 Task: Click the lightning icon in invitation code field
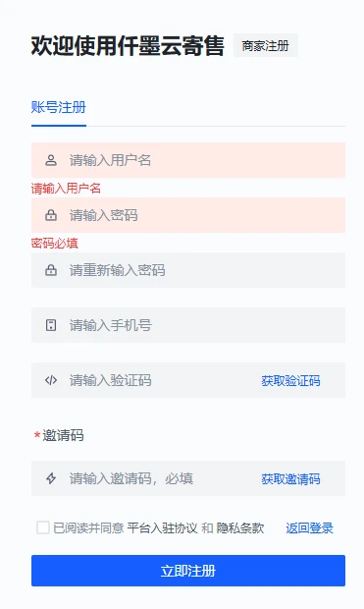51,478
